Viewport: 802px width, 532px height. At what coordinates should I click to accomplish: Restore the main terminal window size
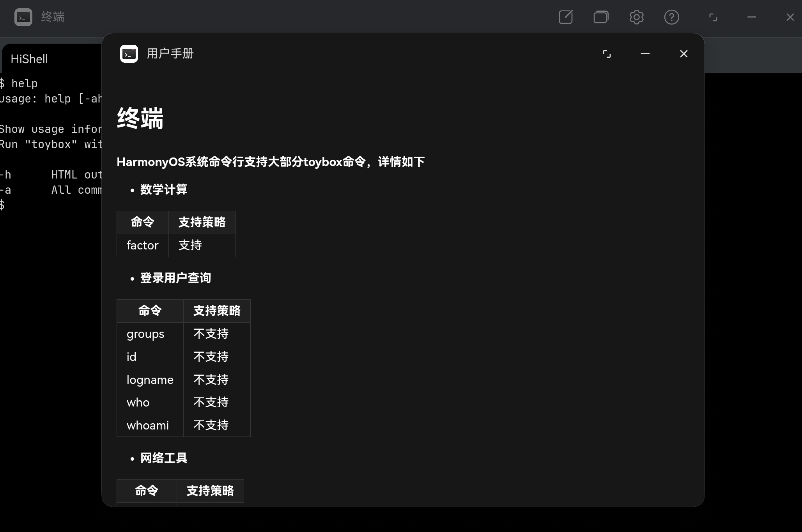pyautogui.click(x=713, y=17)
